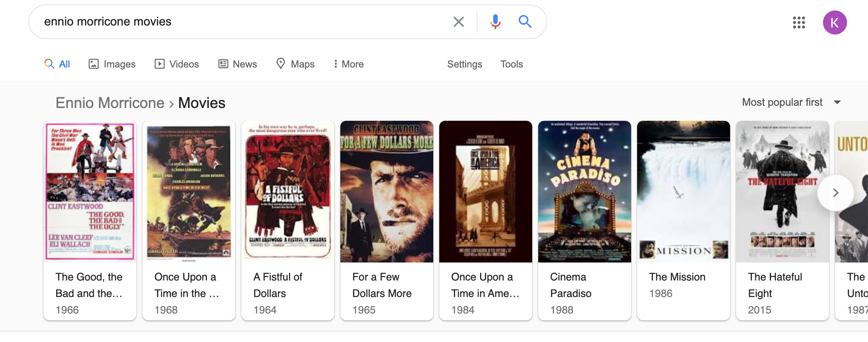The width and height of the screenshot is (868, 342).
Task: Go to the News tab
Action: (238, 64)
